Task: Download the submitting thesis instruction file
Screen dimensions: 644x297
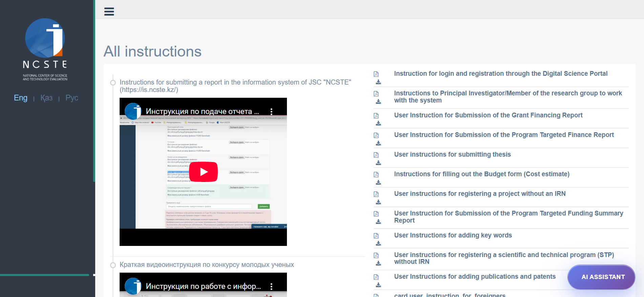Action: pos(378,163)
